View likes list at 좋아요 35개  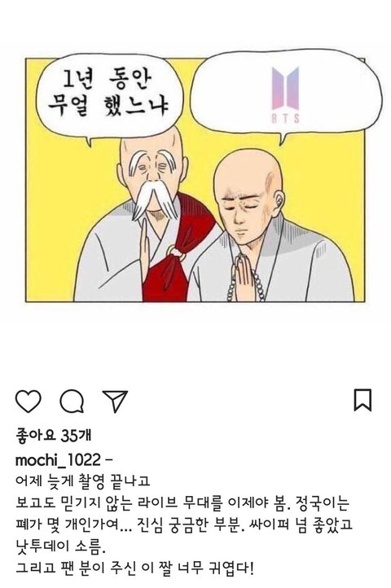(53, 436)
